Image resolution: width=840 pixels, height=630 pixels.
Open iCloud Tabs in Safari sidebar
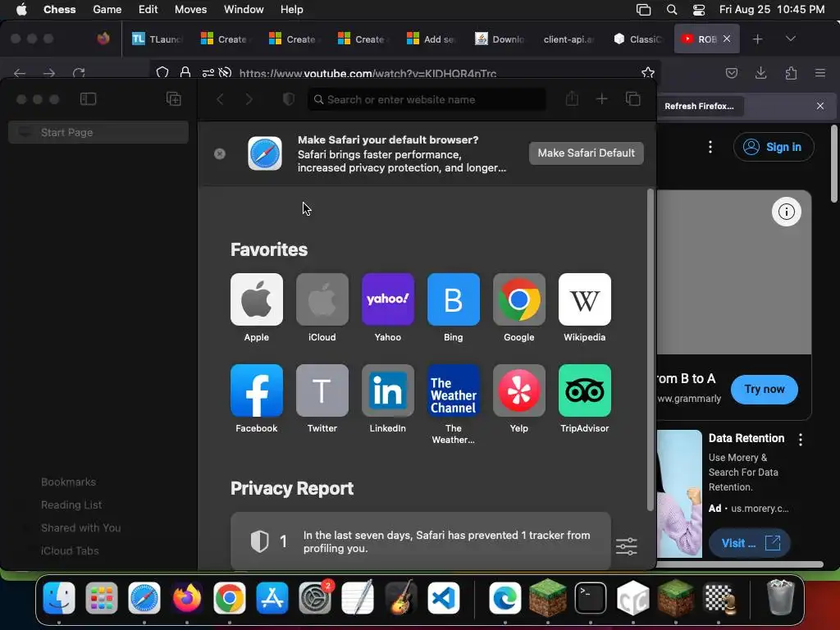(x=70, y=550)
